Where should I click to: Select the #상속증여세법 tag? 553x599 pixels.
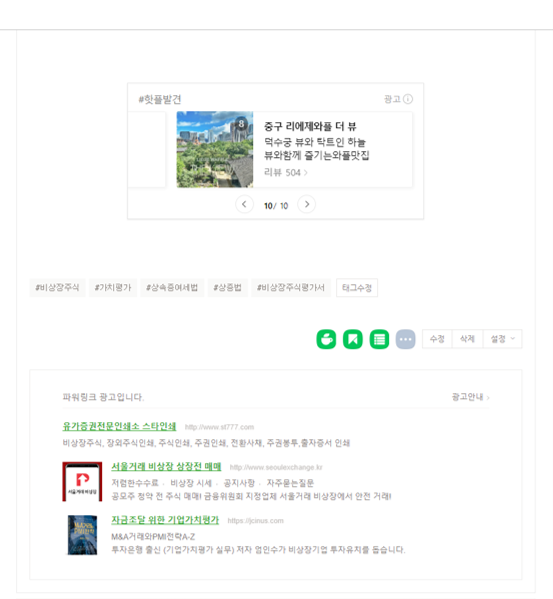(x=172, y=288)
